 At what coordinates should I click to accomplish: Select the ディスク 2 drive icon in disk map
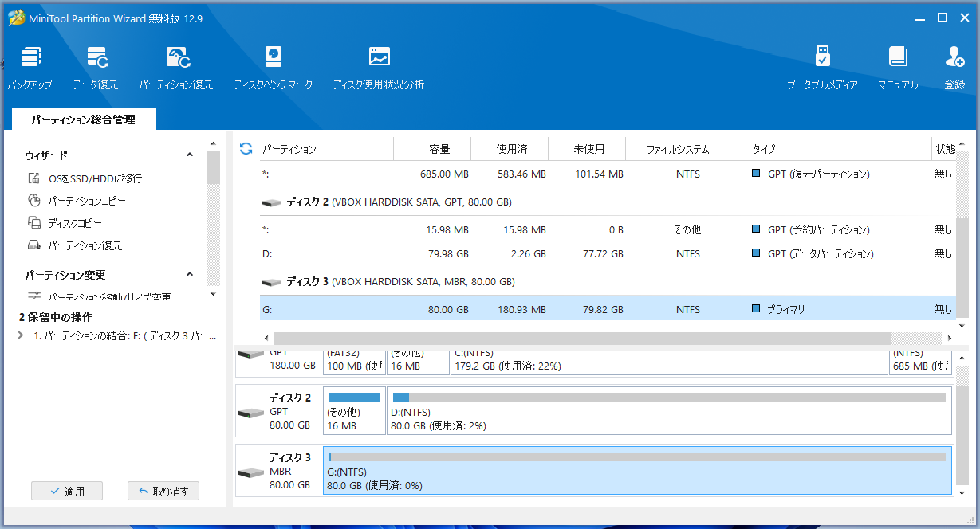[x=250, y=413]
